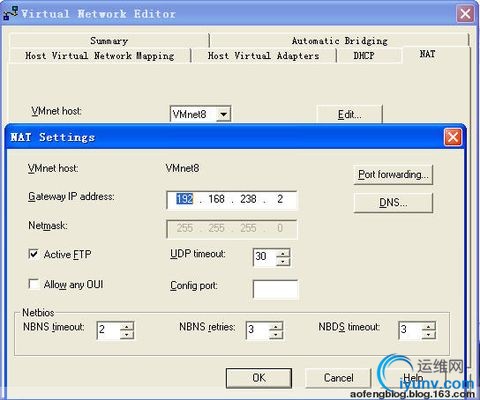The width and height of the screenshot is (480, 400).
Task: Click the NBNS retries label
Action: click(x=207, y=327)
